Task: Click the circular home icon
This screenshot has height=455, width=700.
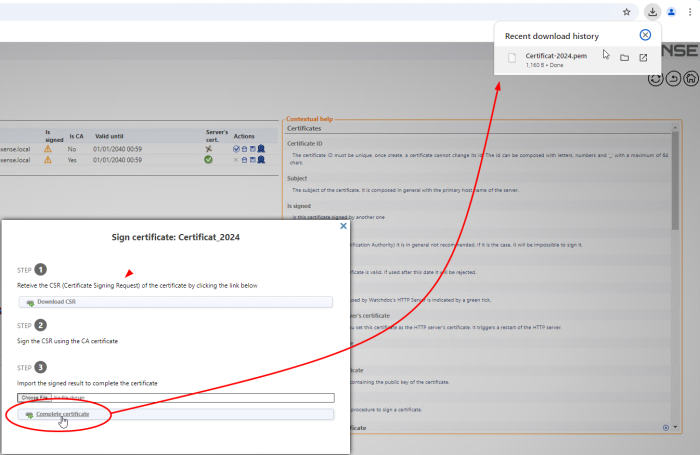Action: click(691, 78)
